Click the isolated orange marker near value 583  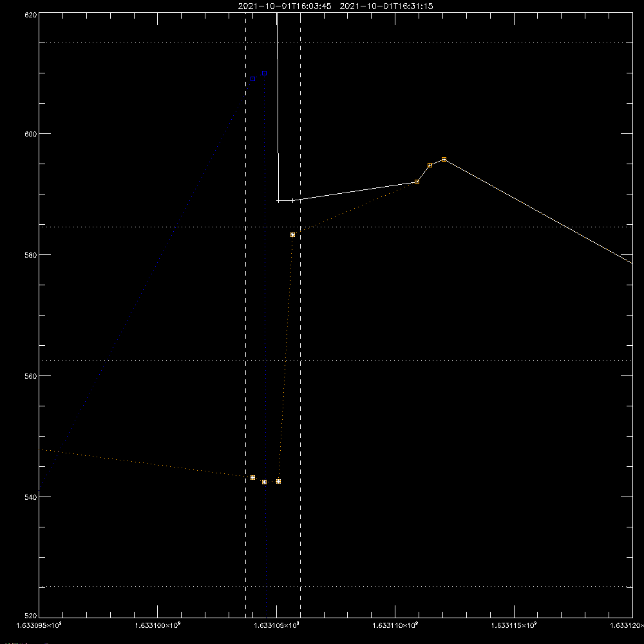(293, 235)
